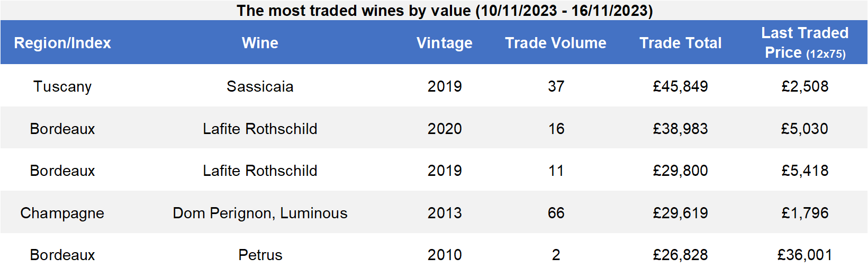Click the £36,001 last traded price
Viewport: 868px width, 276px height.
click(805, 255)
